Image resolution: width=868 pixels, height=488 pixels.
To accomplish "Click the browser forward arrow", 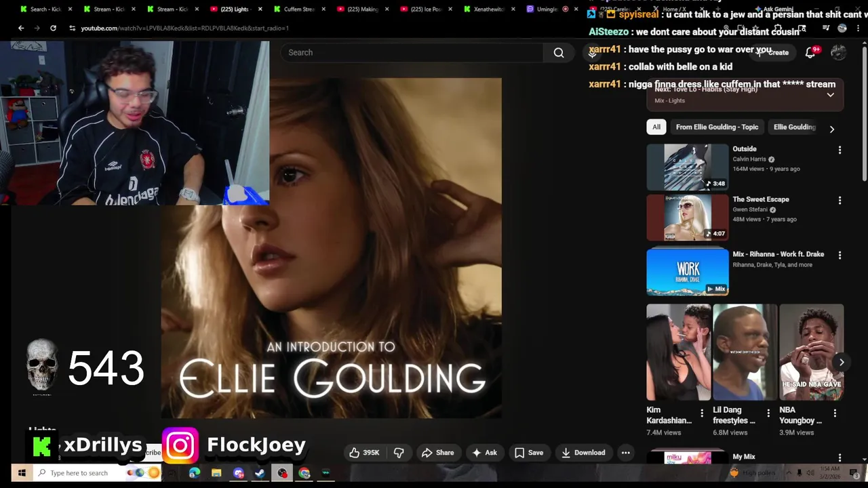I will (37, 28).
